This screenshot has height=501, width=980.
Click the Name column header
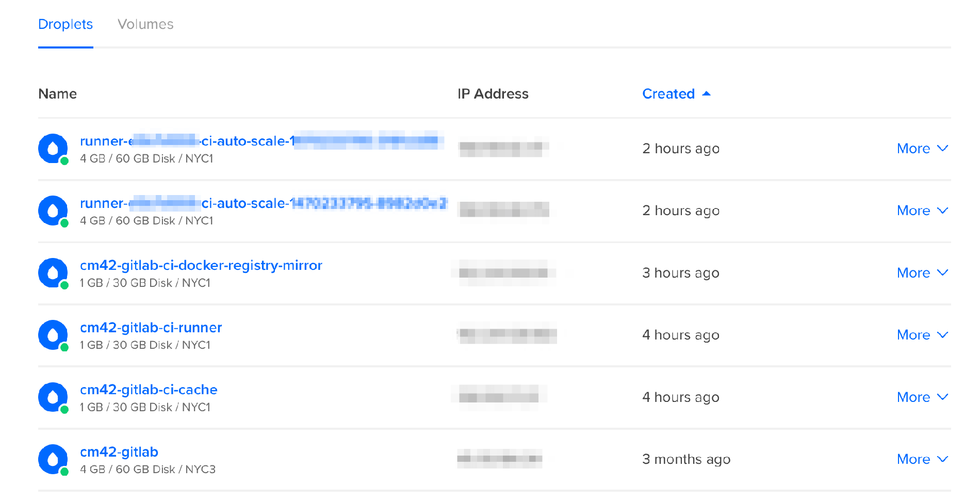(58, 94)
